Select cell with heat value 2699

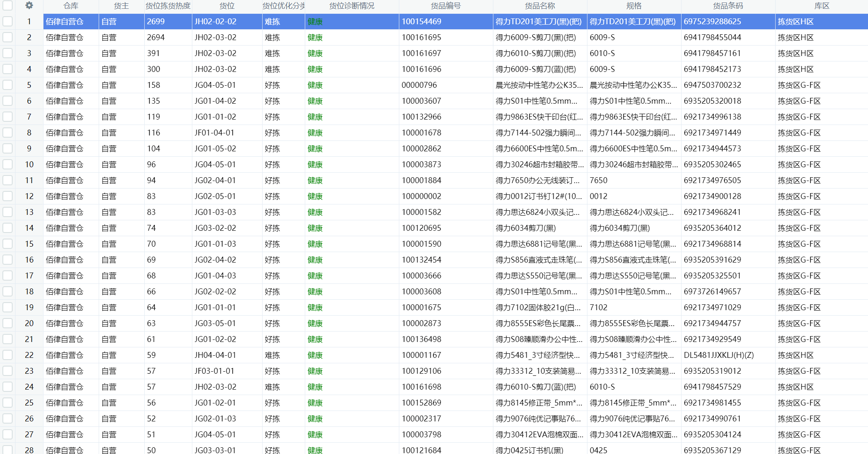168,21
